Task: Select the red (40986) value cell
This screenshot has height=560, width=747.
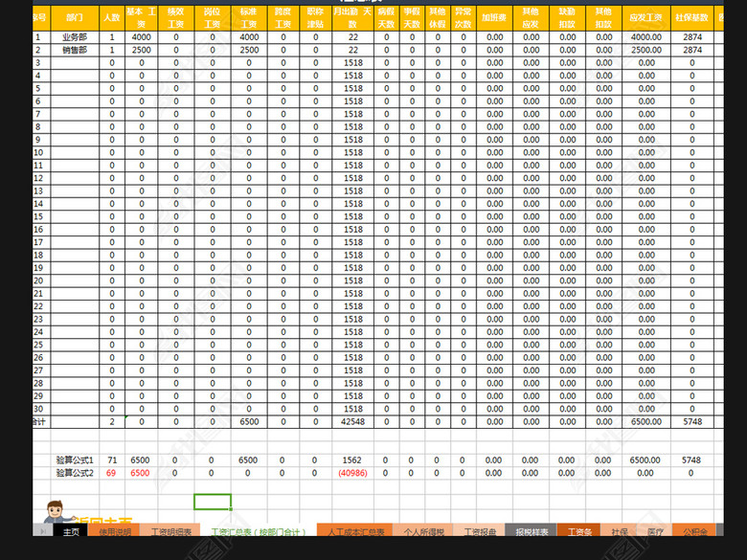Action: pos(353,473)
